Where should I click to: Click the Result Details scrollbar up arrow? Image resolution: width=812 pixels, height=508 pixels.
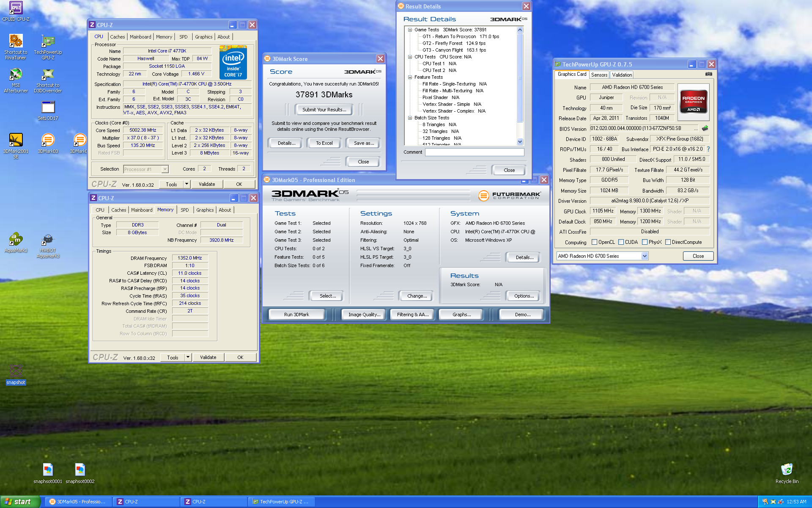pos(520,30)
